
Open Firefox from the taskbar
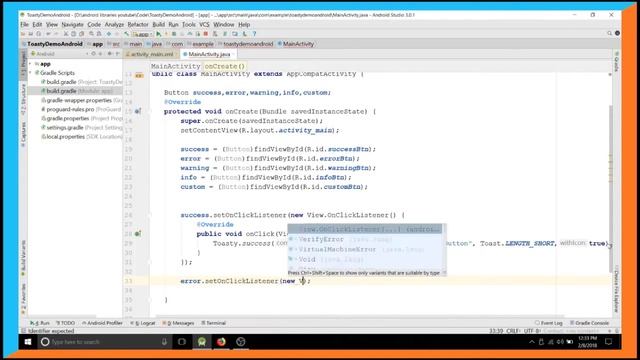pos(221,342)
